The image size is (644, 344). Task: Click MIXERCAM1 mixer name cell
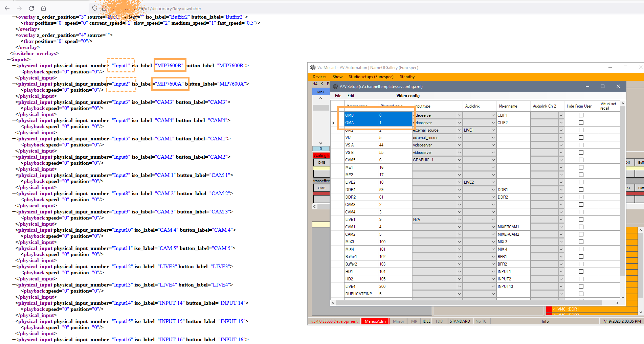tap(513, 227)
